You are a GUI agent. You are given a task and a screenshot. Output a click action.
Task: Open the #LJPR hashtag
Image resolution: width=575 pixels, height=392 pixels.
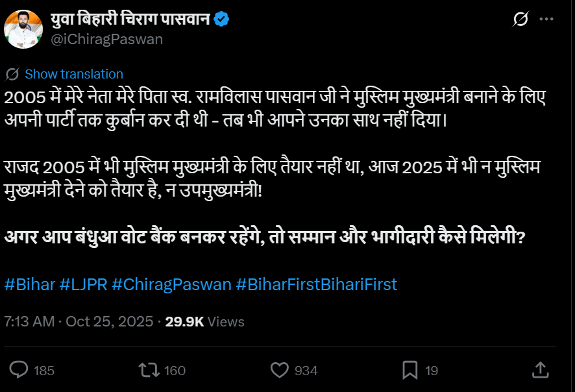tap(83, 284)
